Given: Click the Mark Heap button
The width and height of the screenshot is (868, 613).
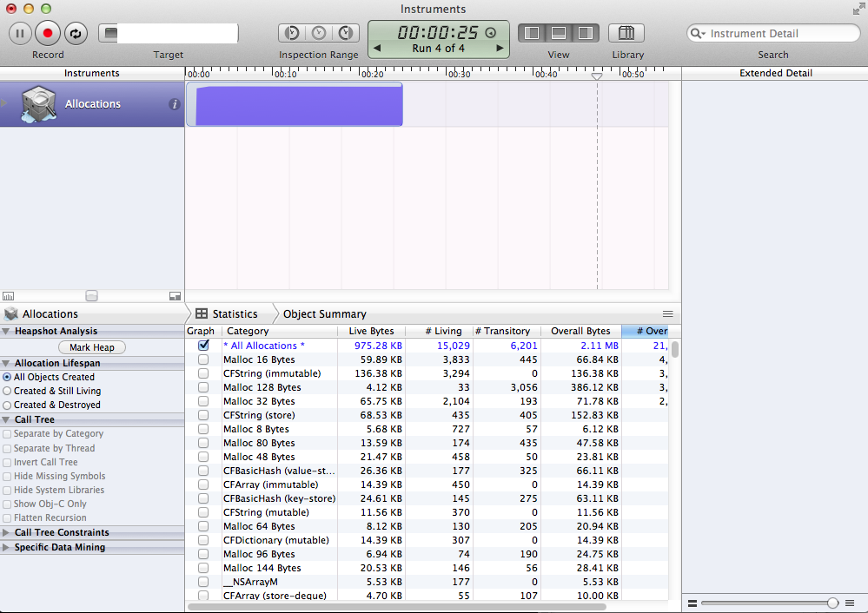Looking at the screenshot, I should coord(92,347).
